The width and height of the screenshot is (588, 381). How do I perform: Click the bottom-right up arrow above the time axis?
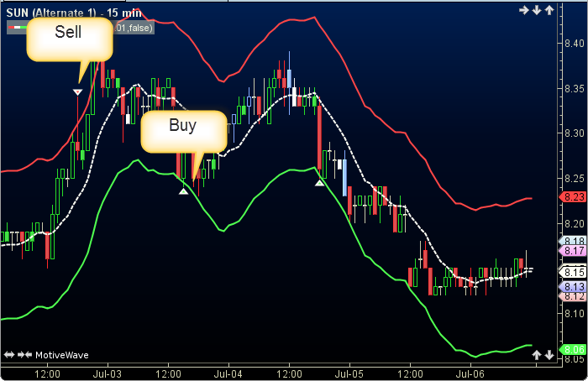(x=537, y=355)
